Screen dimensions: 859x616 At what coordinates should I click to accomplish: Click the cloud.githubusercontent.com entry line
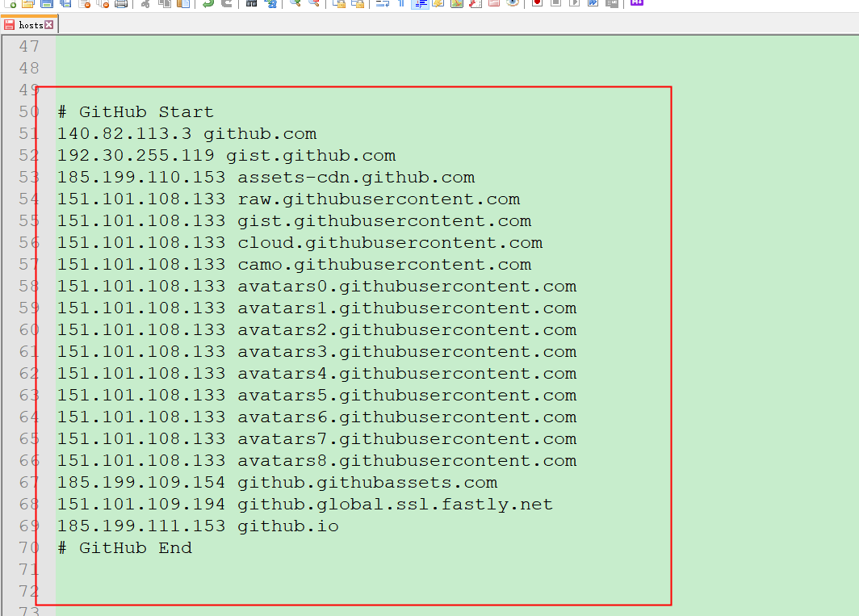tap(300, 243)
